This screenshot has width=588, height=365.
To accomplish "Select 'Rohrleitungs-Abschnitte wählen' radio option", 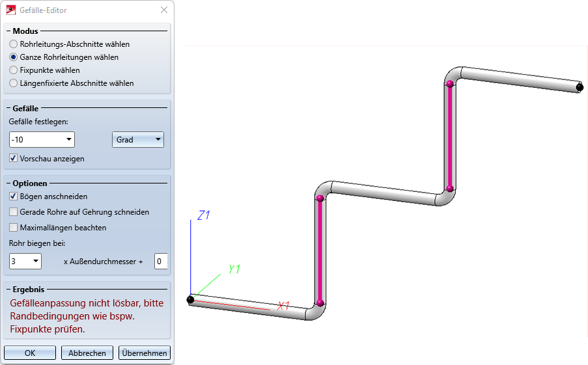I will [14, 44].
